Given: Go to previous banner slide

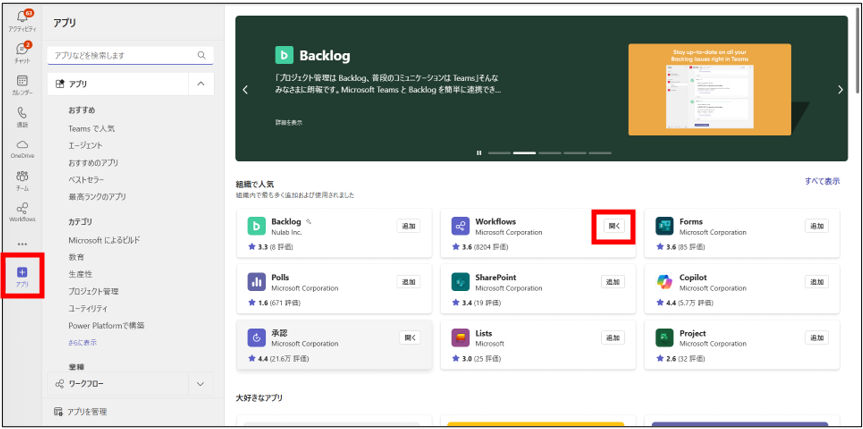Looking at the screenshot, I should pos(245,90).
